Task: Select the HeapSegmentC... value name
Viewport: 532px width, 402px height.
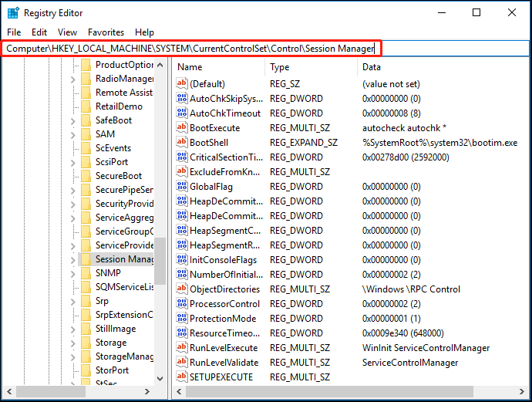Action: click(225, 231)
